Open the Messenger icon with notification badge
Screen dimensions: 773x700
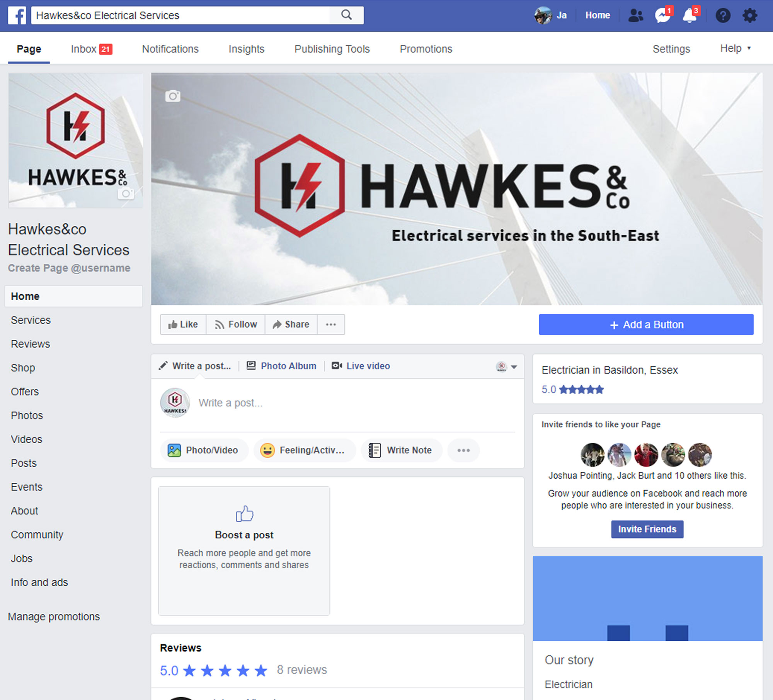click(663, 15)
